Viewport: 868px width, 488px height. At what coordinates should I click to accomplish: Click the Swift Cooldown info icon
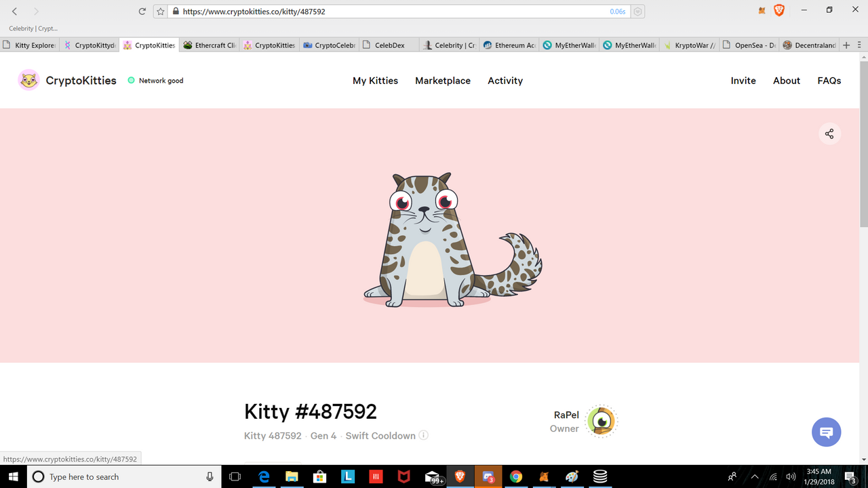point(423,435)
